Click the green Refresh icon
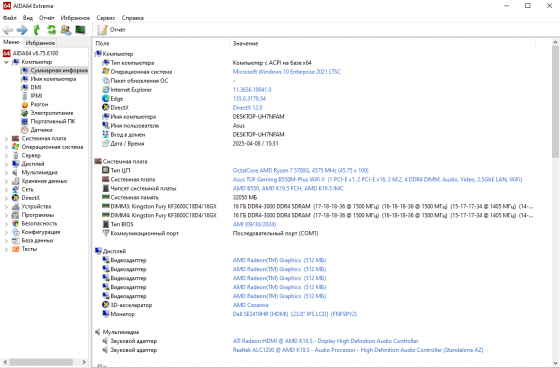Screen dimensions: 560x368 (51, 30)
